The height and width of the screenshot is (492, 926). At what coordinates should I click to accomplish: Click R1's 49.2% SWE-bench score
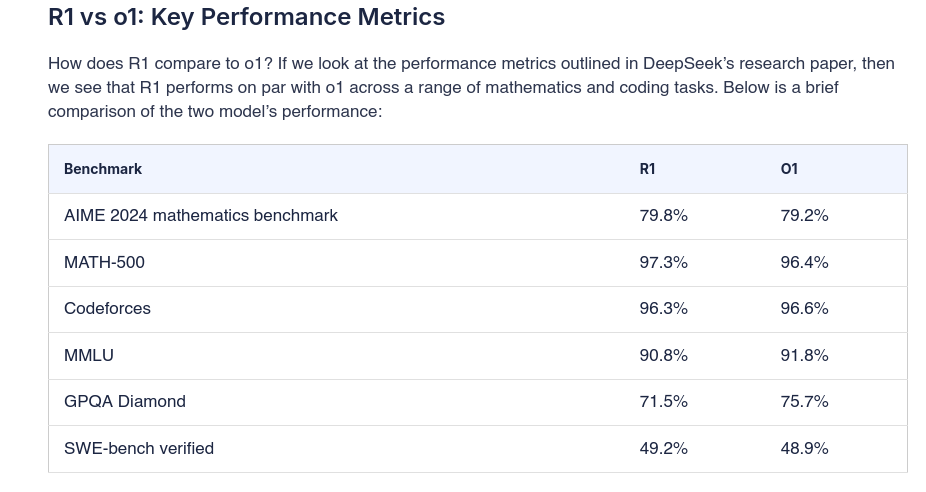click(x=664, y=448)
